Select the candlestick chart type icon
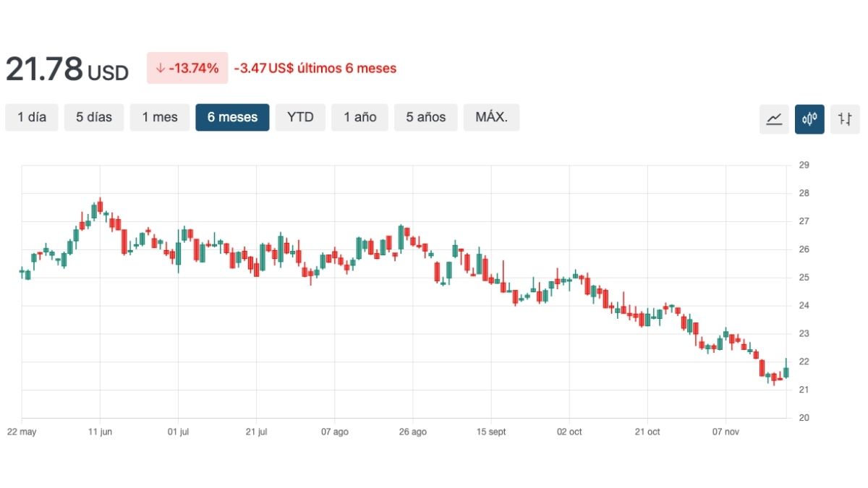 pyautogui.click(x=809, y=119)
